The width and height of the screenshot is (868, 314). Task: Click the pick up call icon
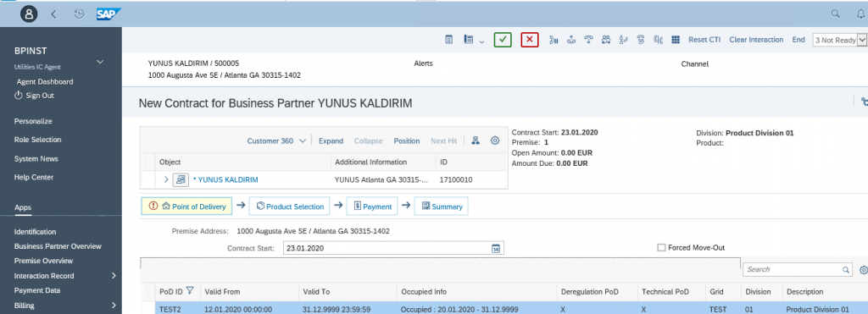tap(570, 40)
